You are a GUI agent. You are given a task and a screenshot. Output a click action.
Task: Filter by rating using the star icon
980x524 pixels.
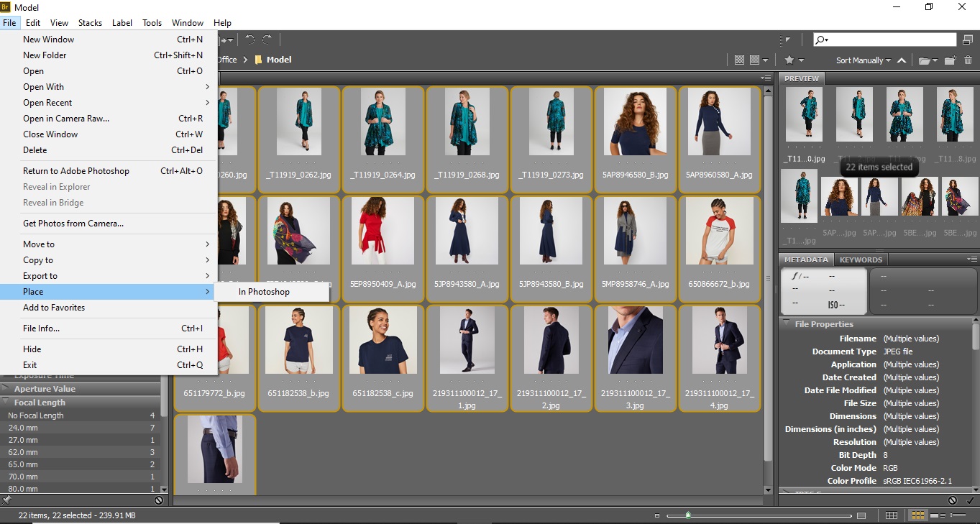tap(789, 60)
